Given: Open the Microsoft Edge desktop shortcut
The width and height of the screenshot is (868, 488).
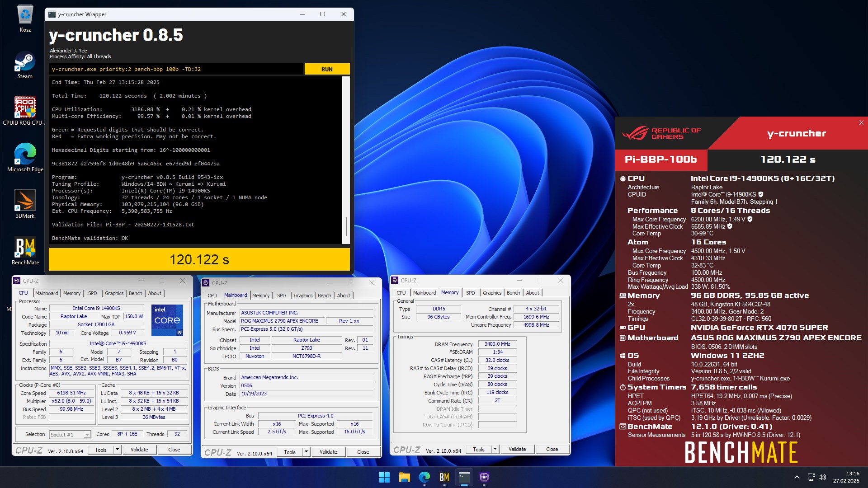Looking at the screenshot, I should tap(25, 157).
